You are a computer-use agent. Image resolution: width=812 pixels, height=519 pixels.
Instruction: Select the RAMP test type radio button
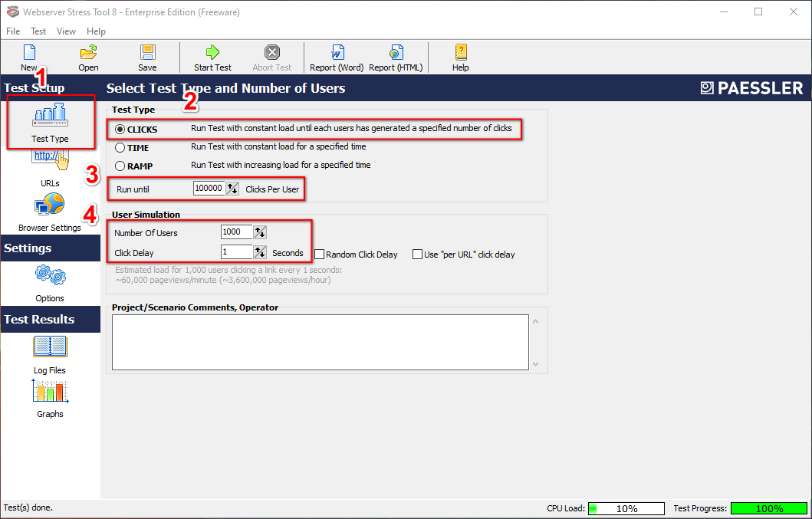click(x=120, y=166)
